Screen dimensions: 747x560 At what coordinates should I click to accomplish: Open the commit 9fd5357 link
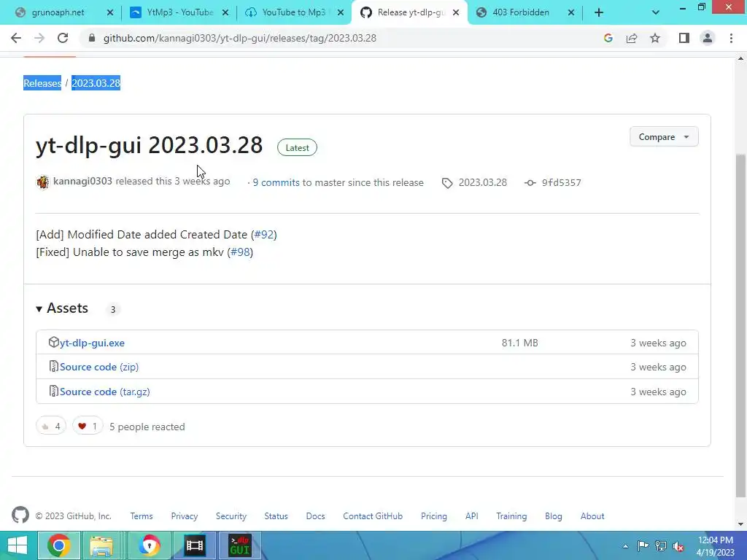(x=561, y=182)
